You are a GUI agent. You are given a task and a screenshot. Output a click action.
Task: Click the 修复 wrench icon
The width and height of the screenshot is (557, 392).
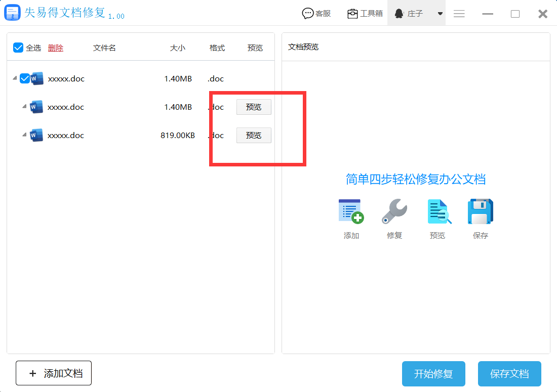[394, 211]
